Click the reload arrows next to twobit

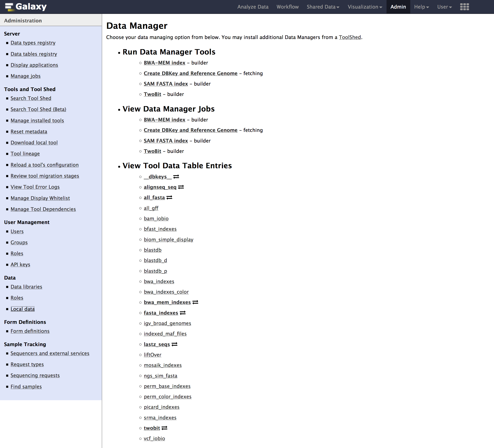[164, 428]
